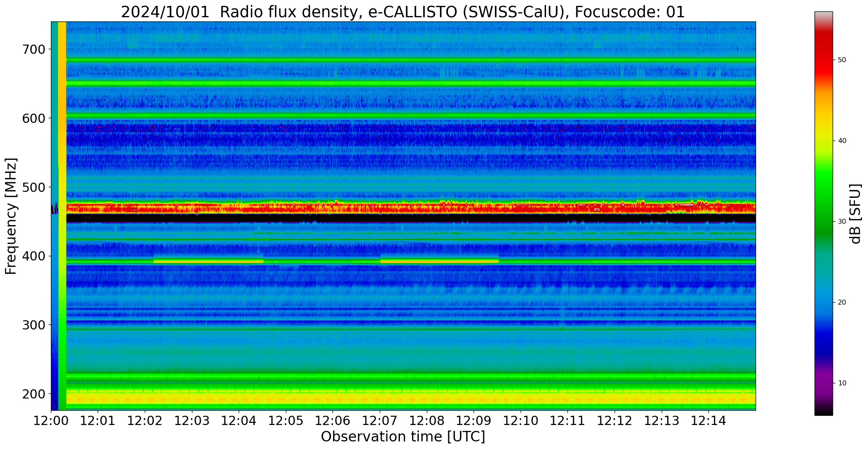This screenshot has width=868, height=449.
Task: Click the 'Observation time [UTC]' x-axis label
Action: point(403,437)
